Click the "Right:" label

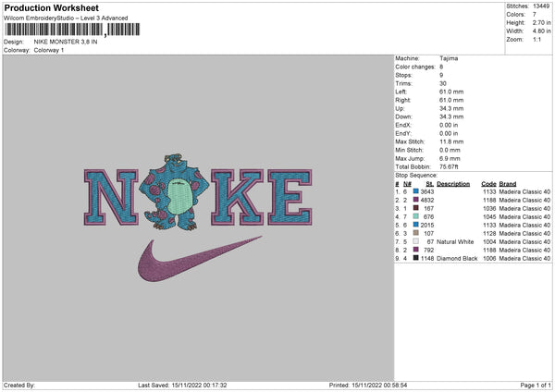402,100
